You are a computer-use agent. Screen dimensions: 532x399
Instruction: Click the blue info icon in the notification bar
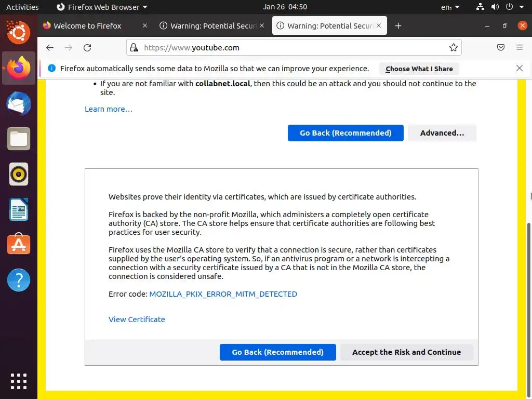tap(51, 68)
